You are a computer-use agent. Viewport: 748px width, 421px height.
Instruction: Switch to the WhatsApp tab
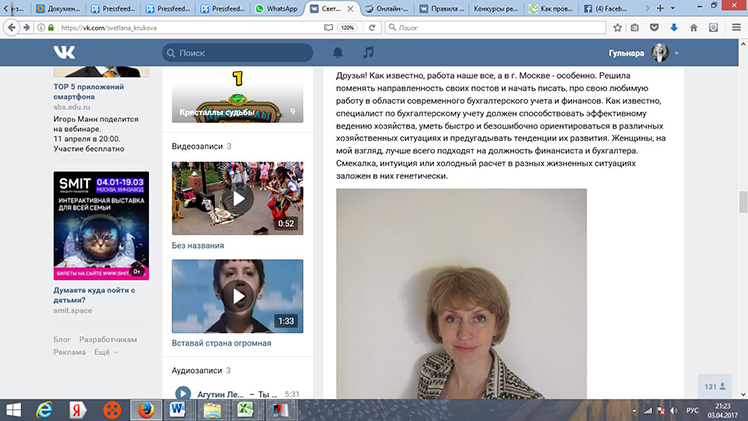pyautogui.click(x=276, y=9)
